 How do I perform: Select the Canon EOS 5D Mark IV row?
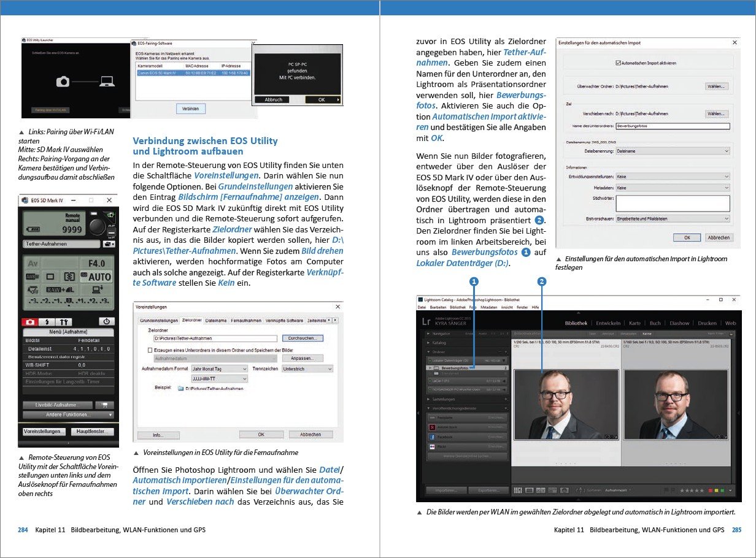193,72
